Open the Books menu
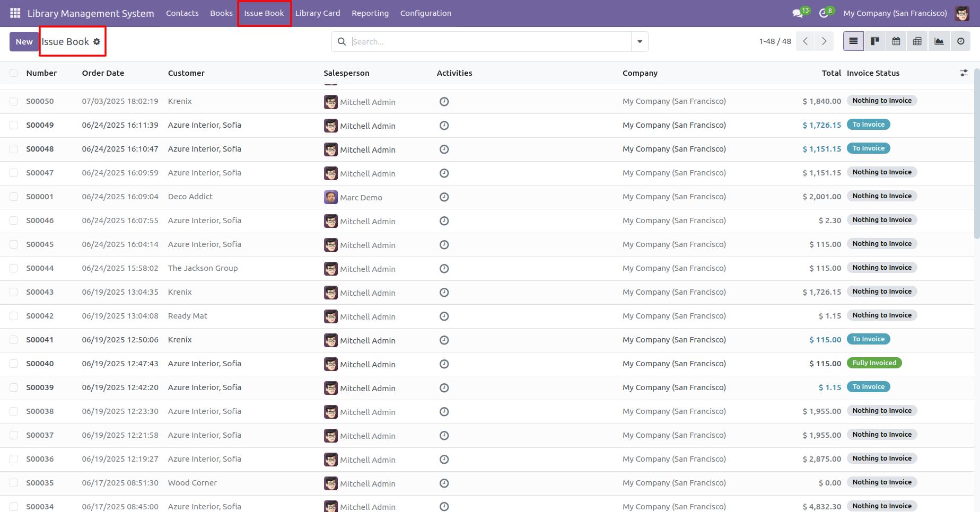The width and height of the screenshot is (980, 512). [x=221, y=13]
